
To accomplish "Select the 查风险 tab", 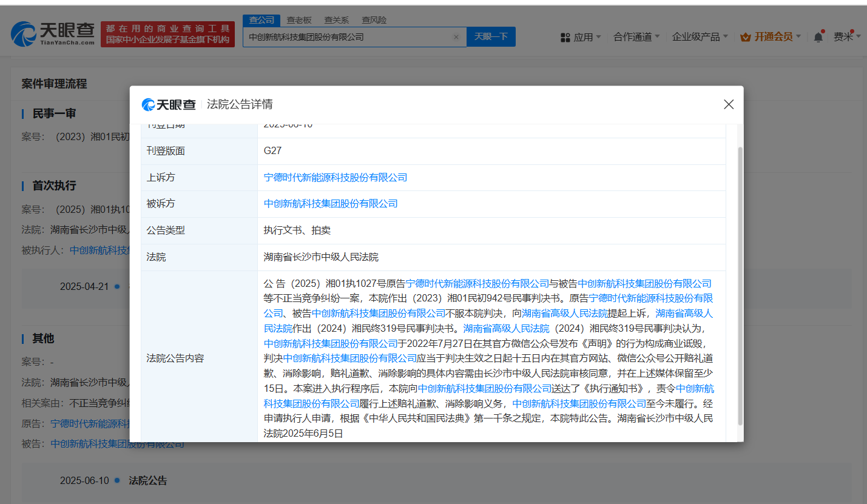I will tap(374, 20).
